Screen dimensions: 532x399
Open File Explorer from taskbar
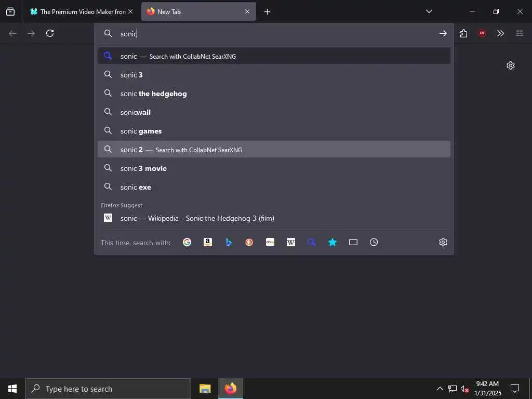click(x=205, y=389)
